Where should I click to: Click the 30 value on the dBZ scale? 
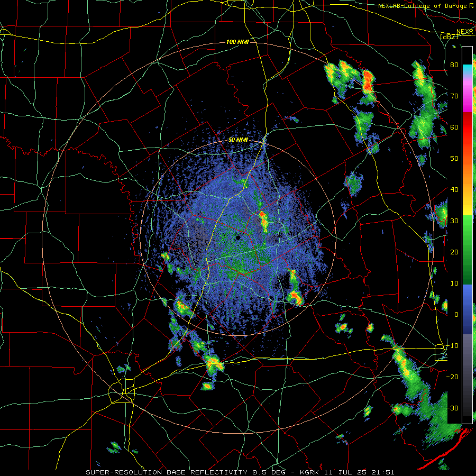point(454,221)
